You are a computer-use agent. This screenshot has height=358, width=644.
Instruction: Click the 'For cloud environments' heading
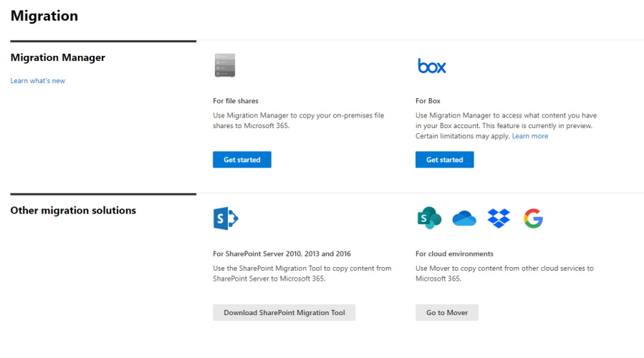click(454, 253)
